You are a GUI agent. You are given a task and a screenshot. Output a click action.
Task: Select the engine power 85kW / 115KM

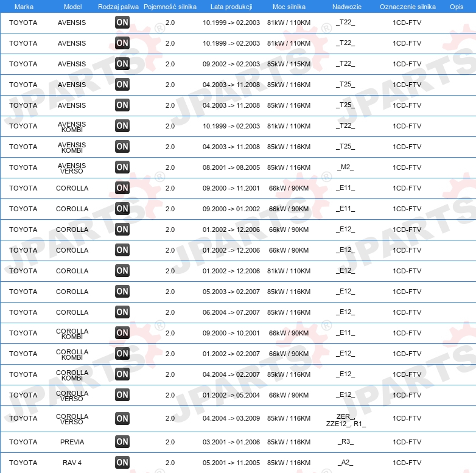pyautogui.click(x=289, y=64)
